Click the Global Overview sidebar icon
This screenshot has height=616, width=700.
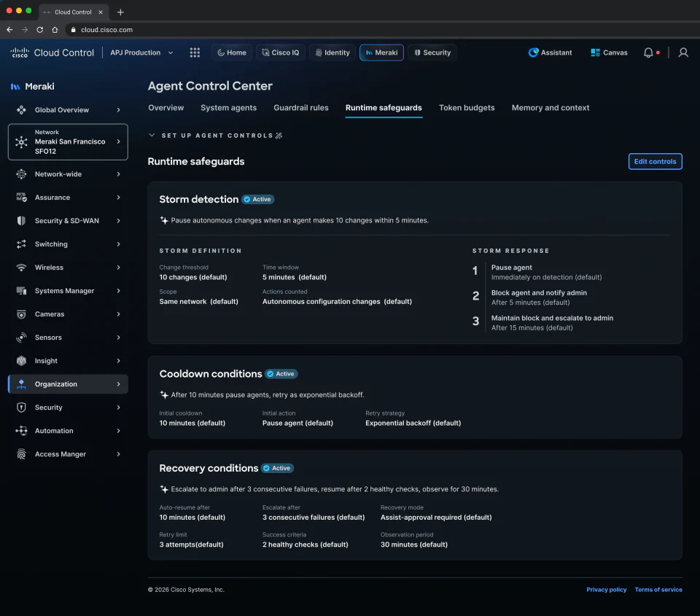pyautogui.click(x=21, y=110)
